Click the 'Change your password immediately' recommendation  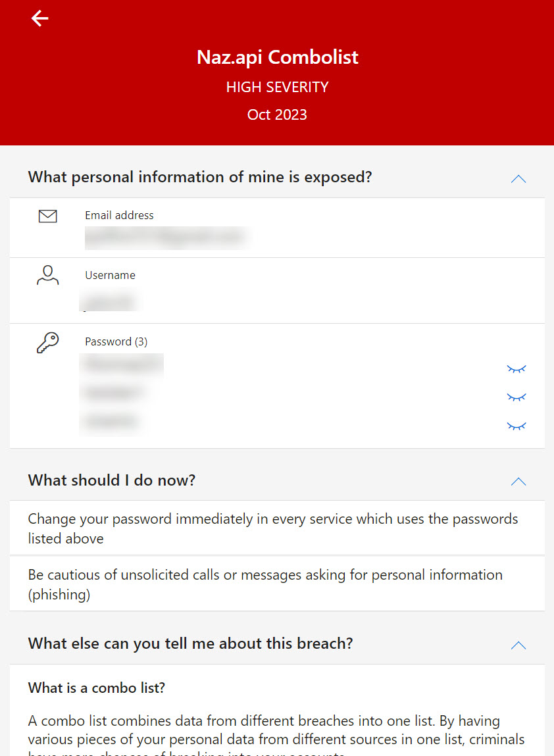pos(273,528)
